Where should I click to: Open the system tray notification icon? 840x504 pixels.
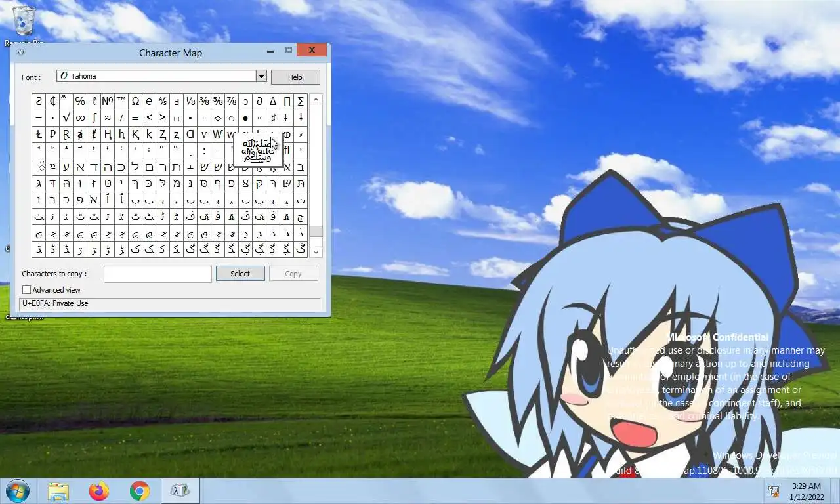coord(774,491)
